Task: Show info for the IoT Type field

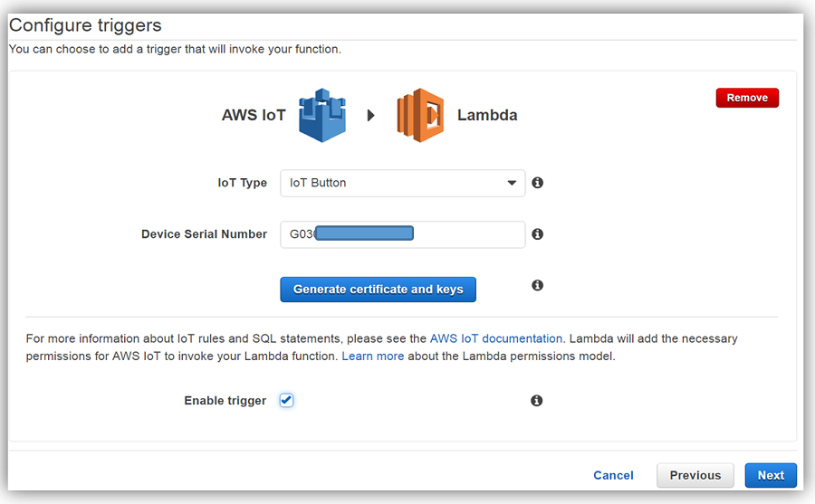Action: (x=537, y=183)
